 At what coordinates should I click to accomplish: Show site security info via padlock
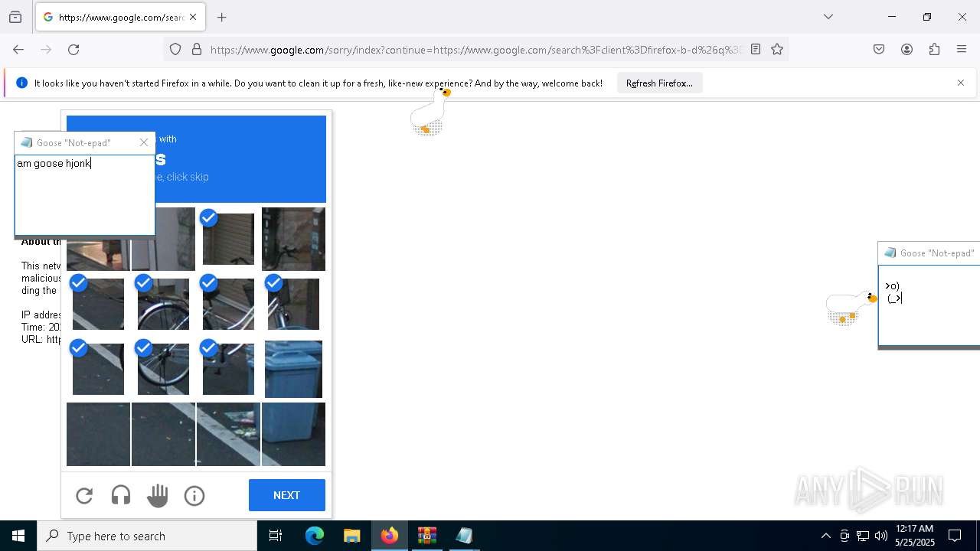coord(197,49)
